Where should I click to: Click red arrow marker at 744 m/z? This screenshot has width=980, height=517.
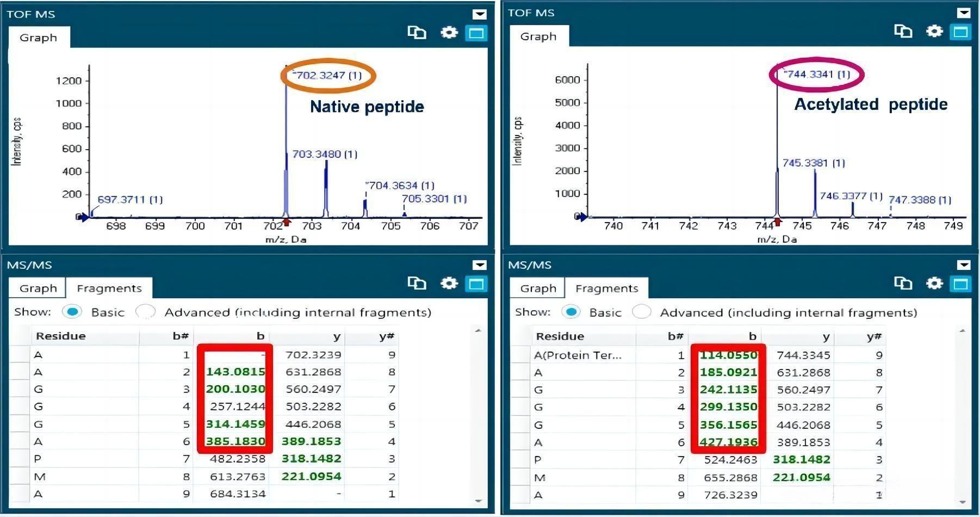(x=777, y=221)
